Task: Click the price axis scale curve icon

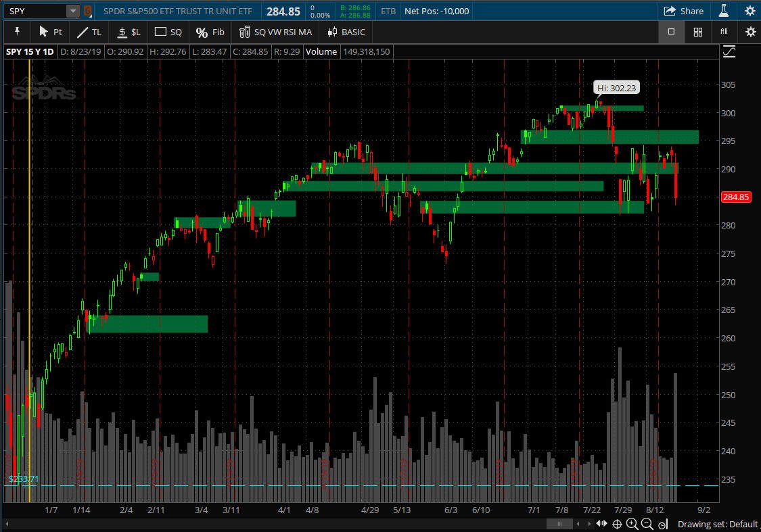Action: point(729,51)
